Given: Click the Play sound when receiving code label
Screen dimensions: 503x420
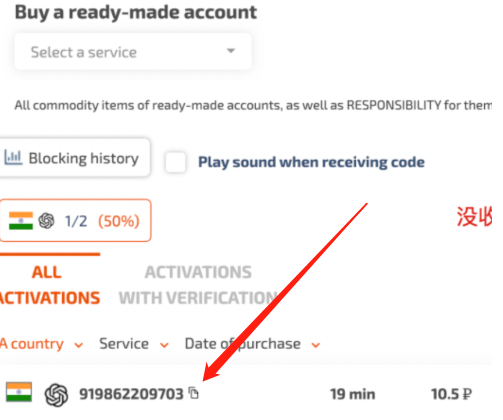Looking at the screenshot, I should pos(311,162).
